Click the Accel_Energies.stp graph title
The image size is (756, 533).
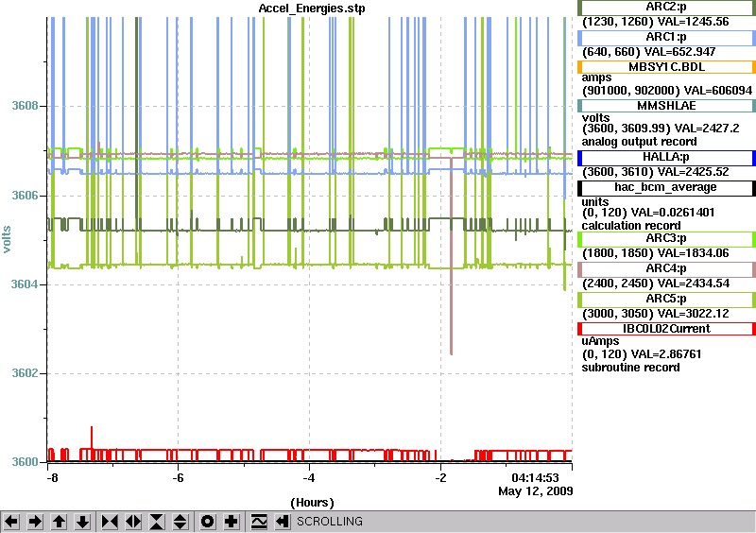[x=312, y=9]
